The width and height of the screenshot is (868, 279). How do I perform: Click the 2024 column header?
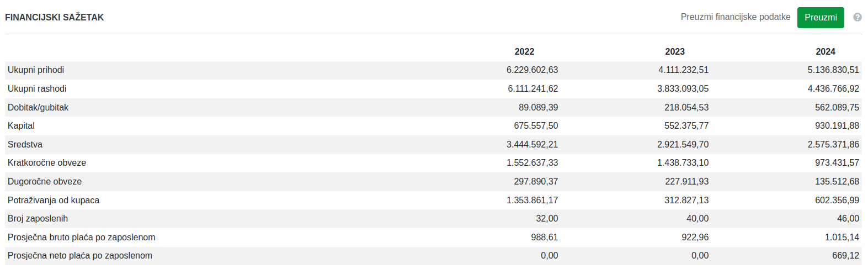click(x=825, y=51)
